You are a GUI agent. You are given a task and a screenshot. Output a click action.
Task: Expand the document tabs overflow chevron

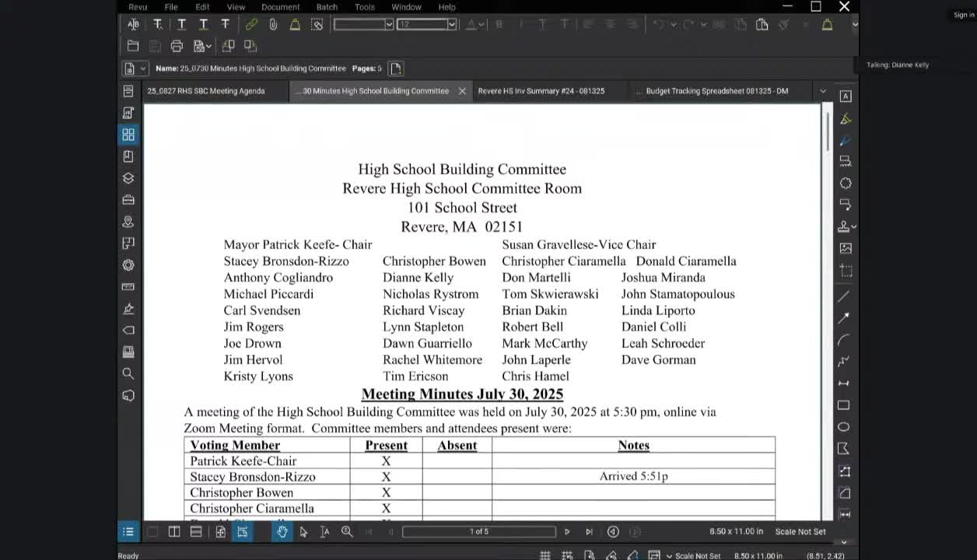[x=823, y=91]
